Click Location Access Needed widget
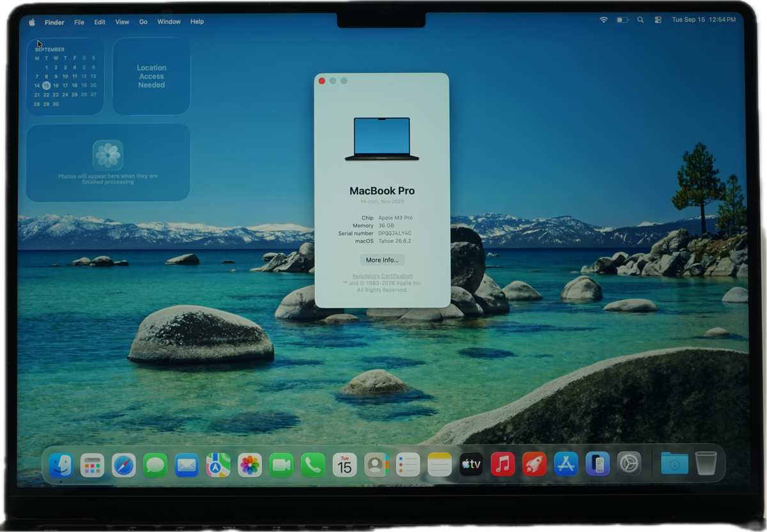 point(151,76)
